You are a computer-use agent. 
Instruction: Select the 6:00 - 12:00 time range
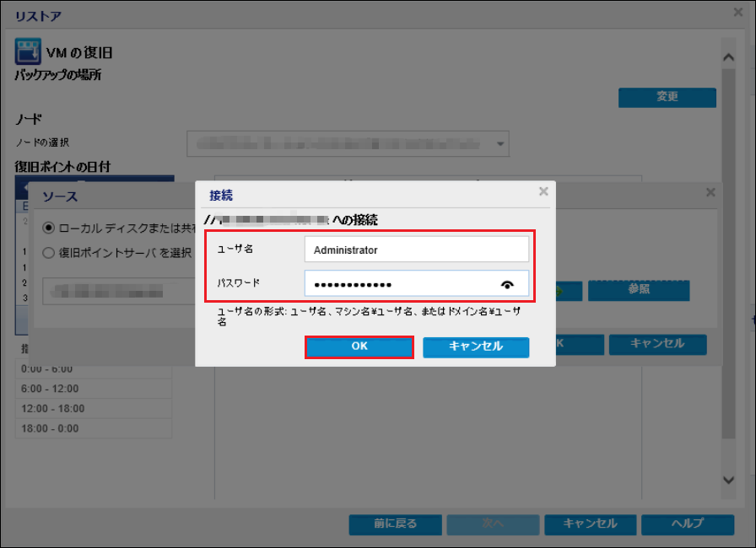coord(94,389)
